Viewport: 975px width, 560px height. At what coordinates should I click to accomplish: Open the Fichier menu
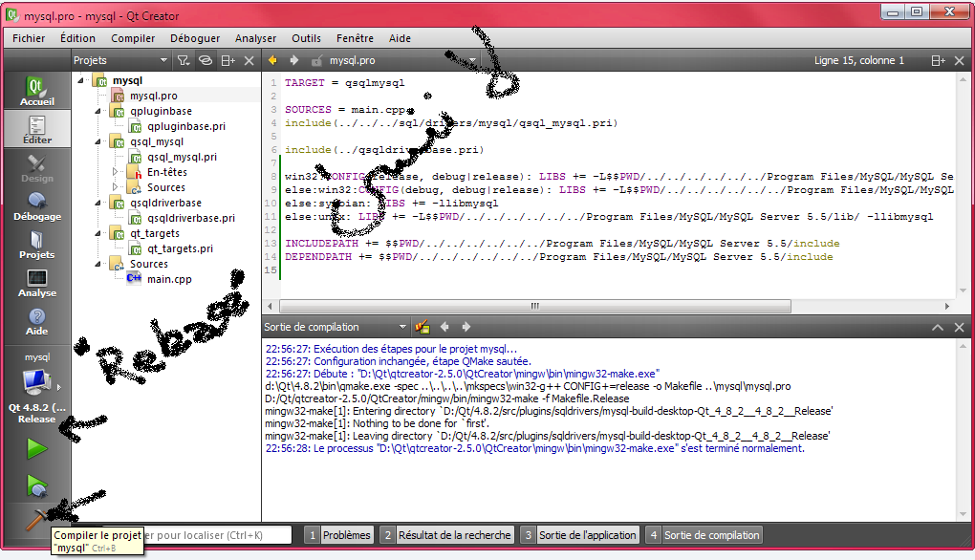[x=29, y=38]
